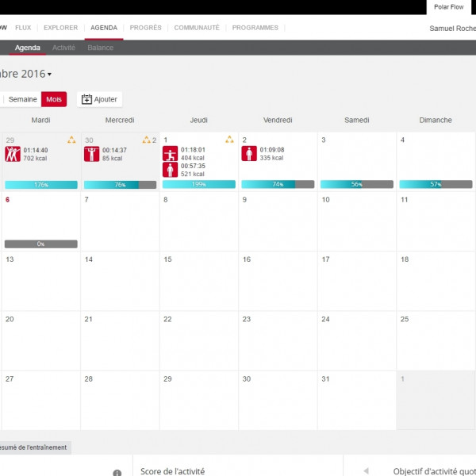Click the Ajouter button
The image size is (476, 476).
point(99,99)
